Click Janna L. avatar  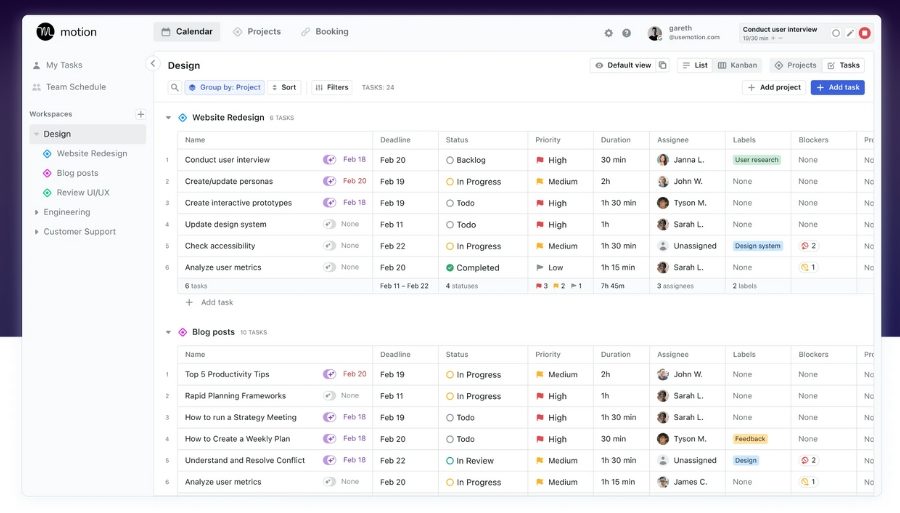[x=663, y=160]
